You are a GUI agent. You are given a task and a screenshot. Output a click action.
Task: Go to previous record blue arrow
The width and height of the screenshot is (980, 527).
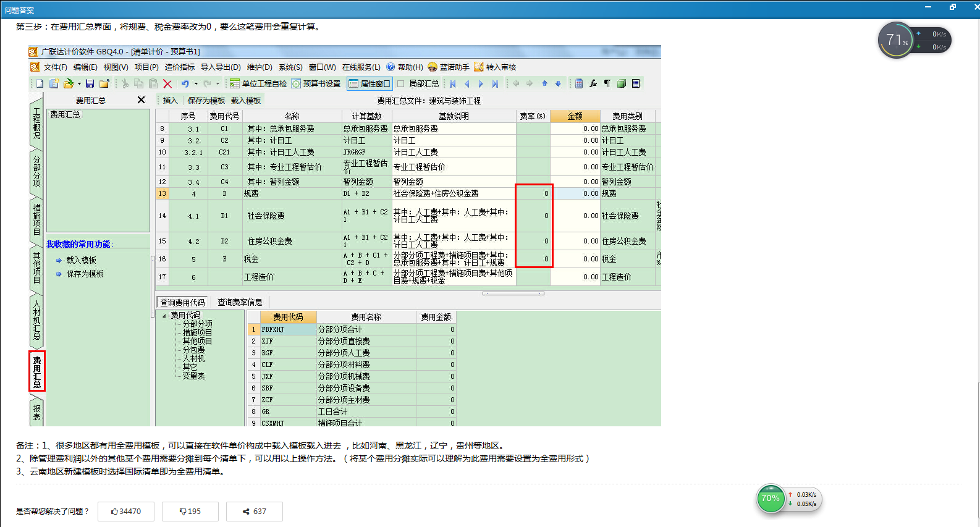click(467, 83)
